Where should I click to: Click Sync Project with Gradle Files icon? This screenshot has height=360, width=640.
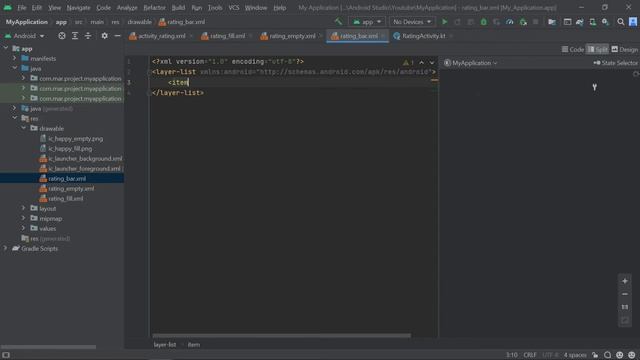pos(580,22)
